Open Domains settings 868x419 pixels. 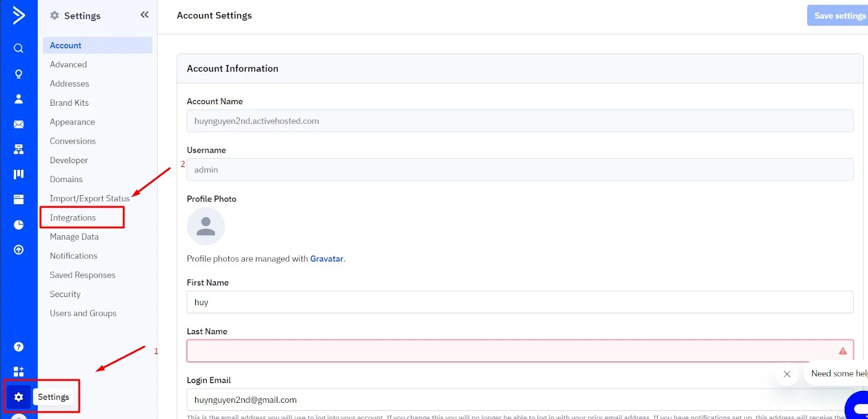pyautogui.click(x=66, y=179)
